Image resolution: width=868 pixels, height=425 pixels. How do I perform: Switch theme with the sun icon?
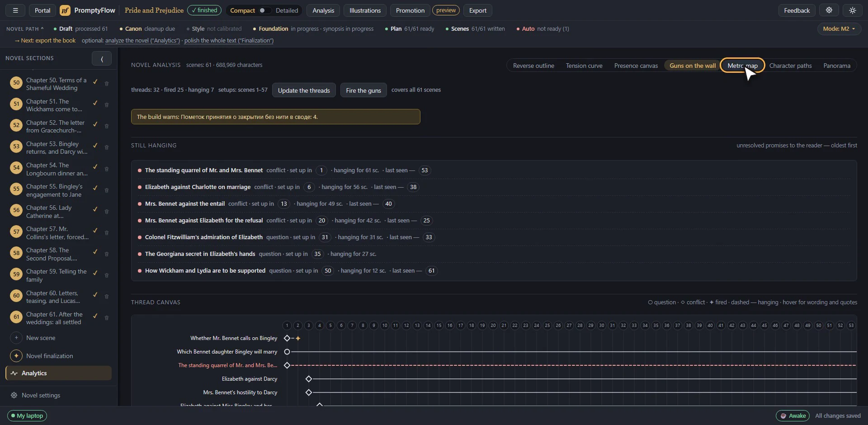[853, 10]
